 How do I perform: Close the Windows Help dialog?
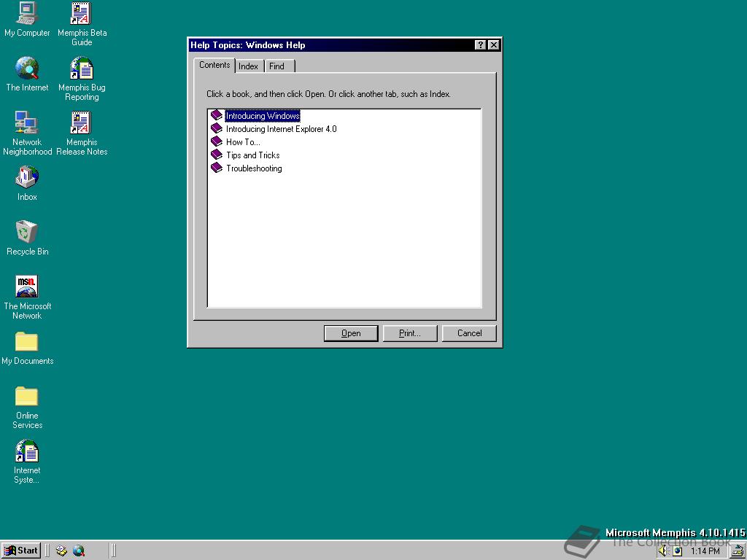(494, 45)
